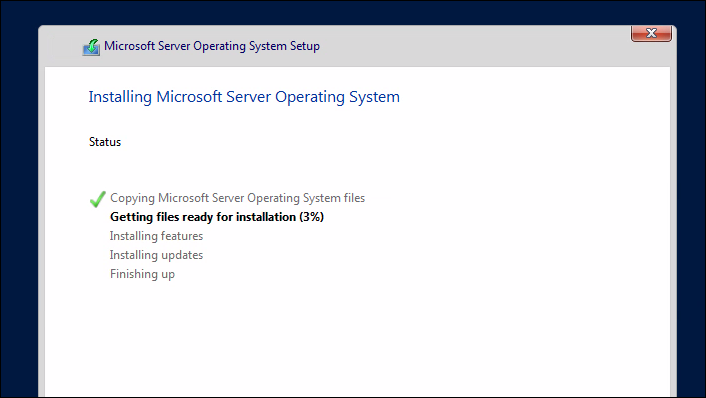The width and height of the screenshot is (706, 398).
Task: Select the 'Installing updates' step
Action: (x=156, y=255)
